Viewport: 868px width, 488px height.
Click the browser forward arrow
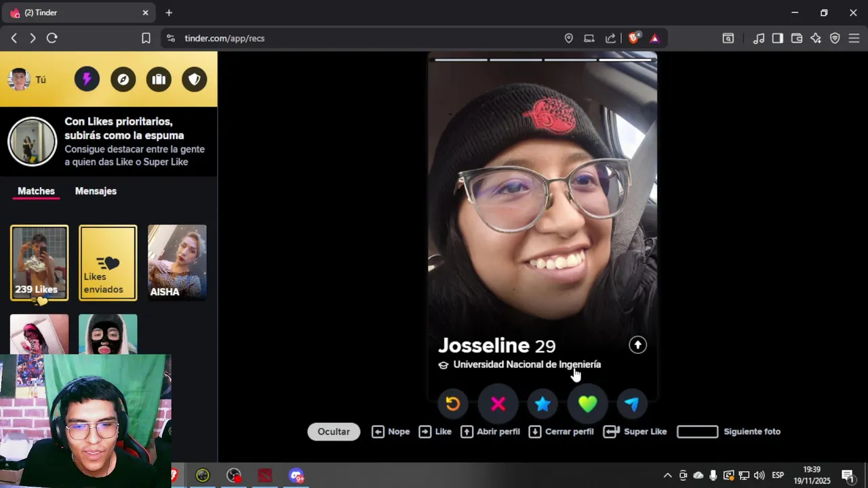(x=33, y=39)
